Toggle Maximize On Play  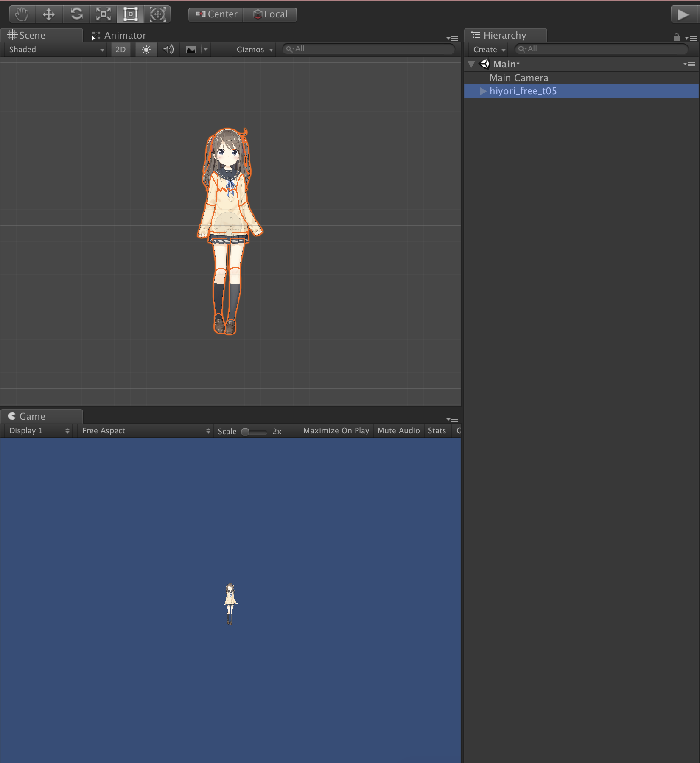(x=336, y=431)
